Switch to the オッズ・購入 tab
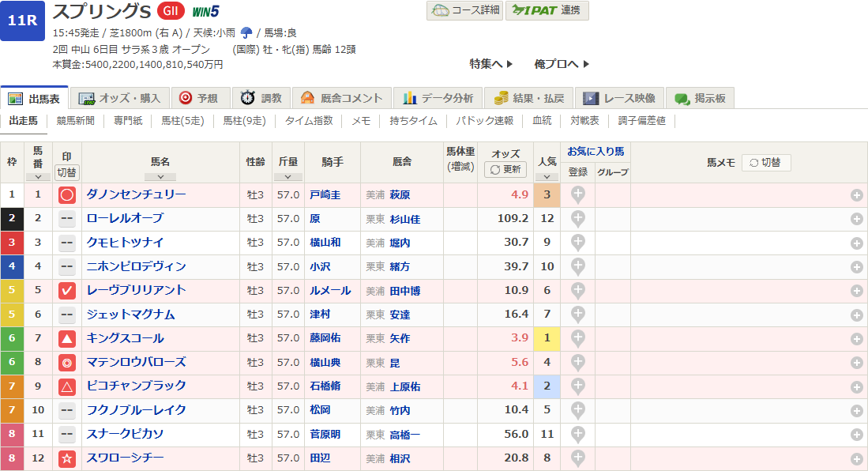This screenshot has height=471, width=868. [x=122, y=98]
